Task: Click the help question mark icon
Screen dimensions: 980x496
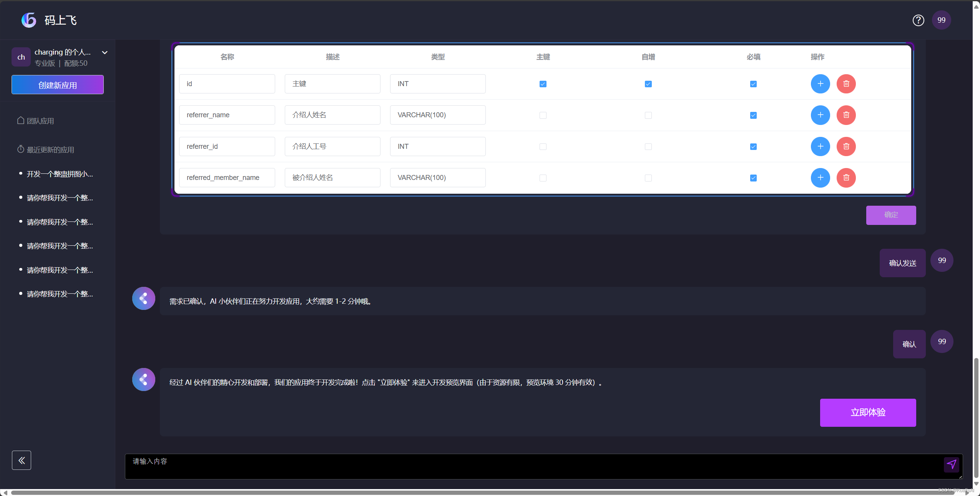Action: [918, 20]
